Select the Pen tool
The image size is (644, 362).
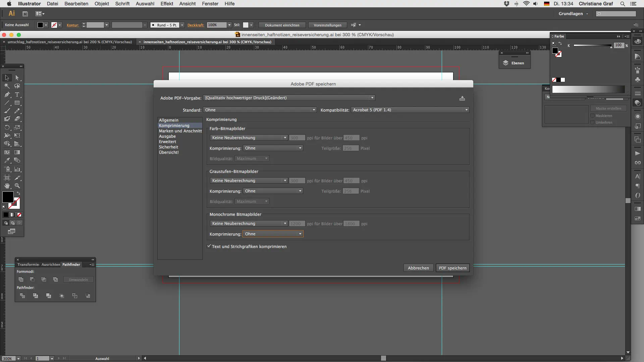(x=7, y=95)
